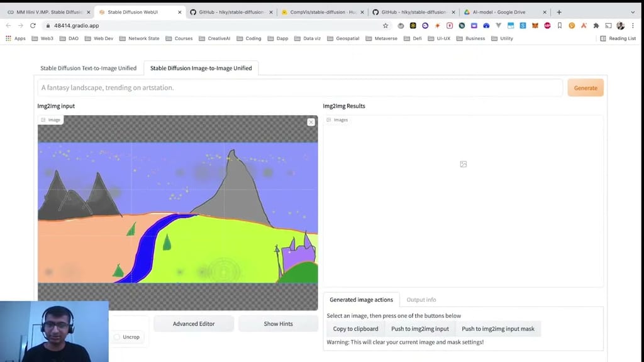Click the image badge on the Img2Img input
The width and height of the screenshot is (644, 362).
tap(50, 119)
